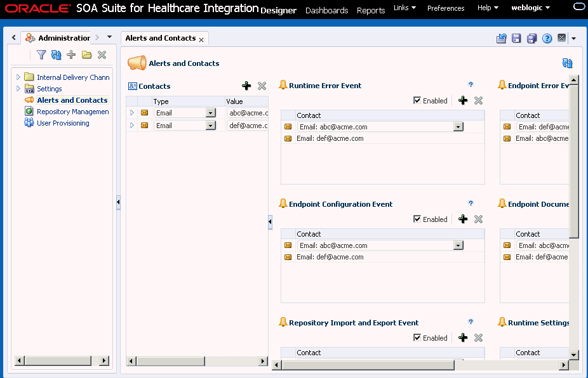Viewport: 588px width, 378px height.
Task: Switch to the Alerts and Contacts tab
Action: 161,38
